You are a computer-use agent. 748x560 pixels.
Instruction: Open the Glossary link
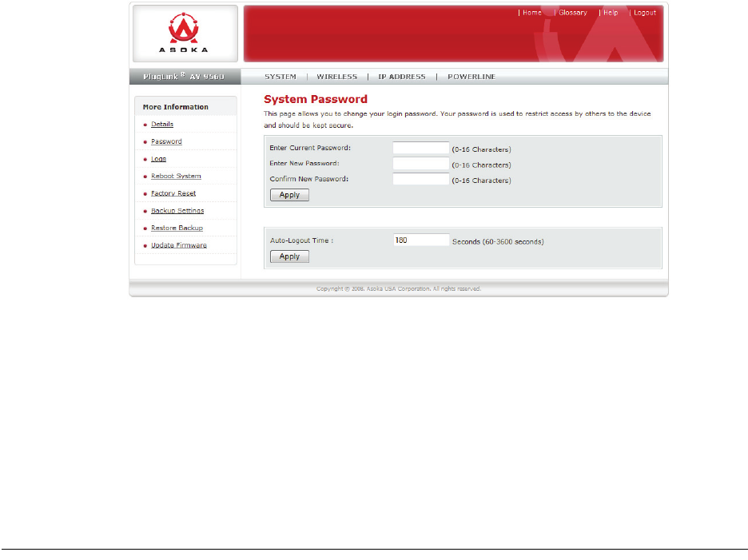pyautogui.click(x=572, y=13)
